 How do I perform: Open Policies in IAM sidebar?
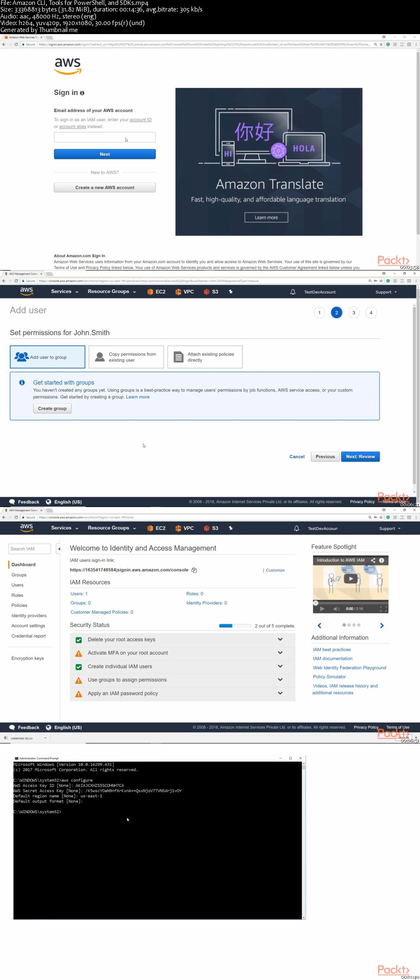pos(19,606)
